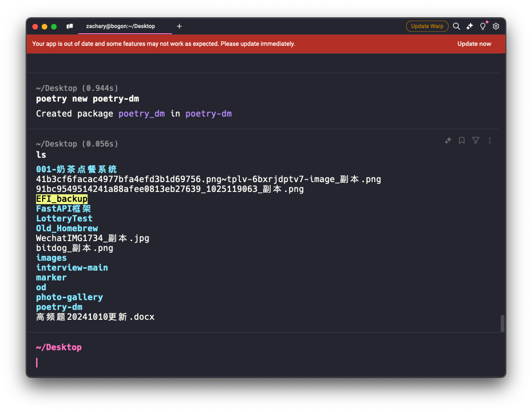Screen dimensions: 532x412
Task: Click the Old_Homebrew directory name
Action: coord(67,228)
